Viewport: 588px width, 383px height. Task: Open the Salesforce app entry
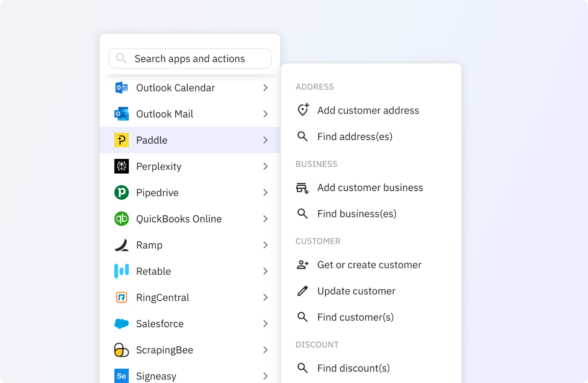(x=190, y=323)
